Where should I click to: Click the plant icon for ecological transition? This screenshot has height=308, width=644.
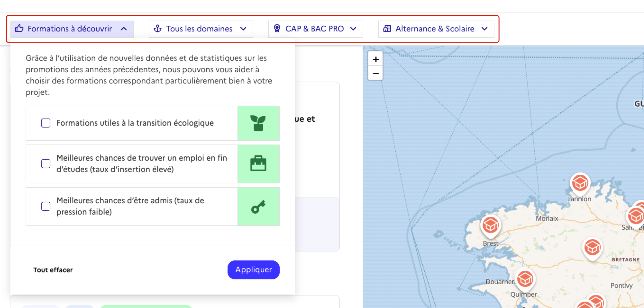(x=258, y=123)
